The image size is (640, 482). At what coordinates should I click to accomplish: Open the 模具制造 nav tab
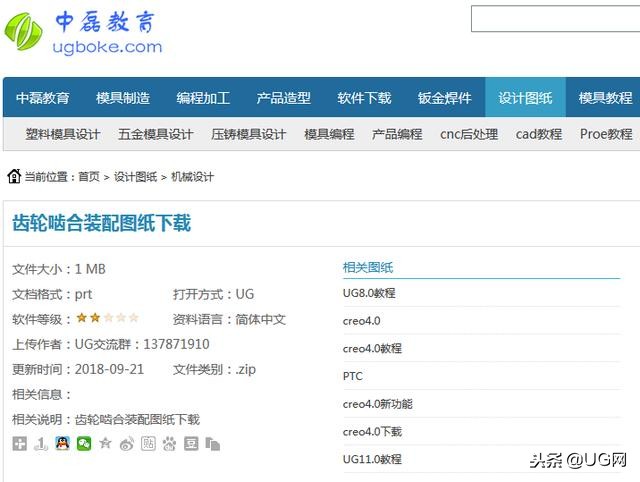point(123,98)
